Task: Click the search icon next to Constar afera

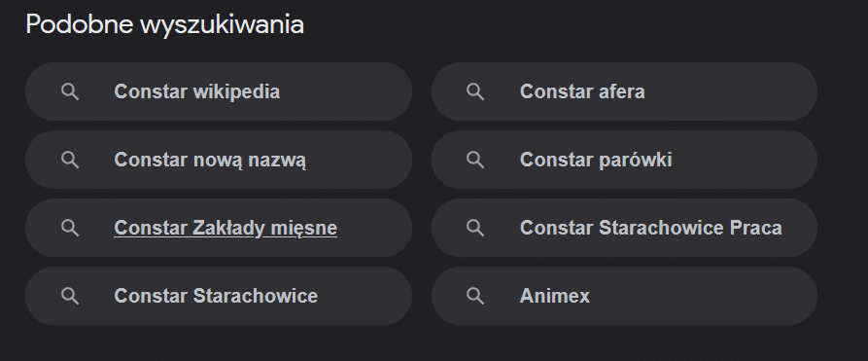Action: pyautogui.click(x=475, y=92)
